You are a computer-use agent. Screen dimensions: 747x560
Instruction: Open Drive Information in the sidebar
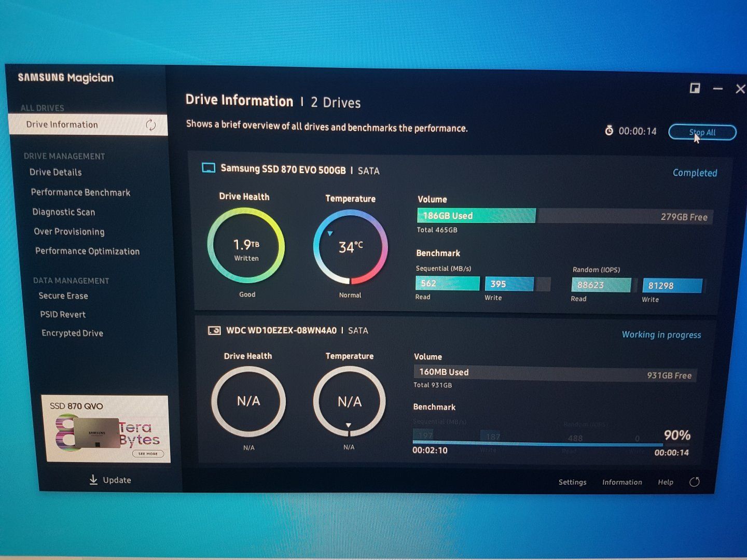point(88,125)
